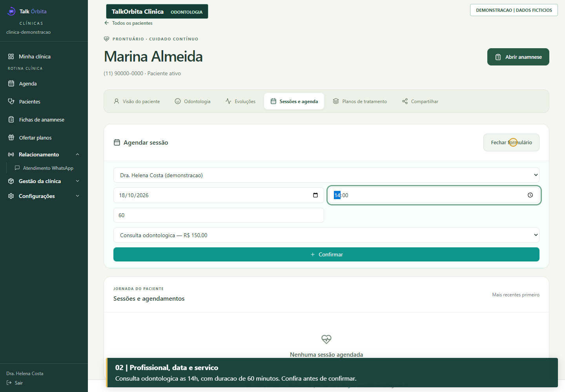Click the Sair logout icon
Image resolution: width=565 pixels, height=392 pixels.
coord(9,383)
